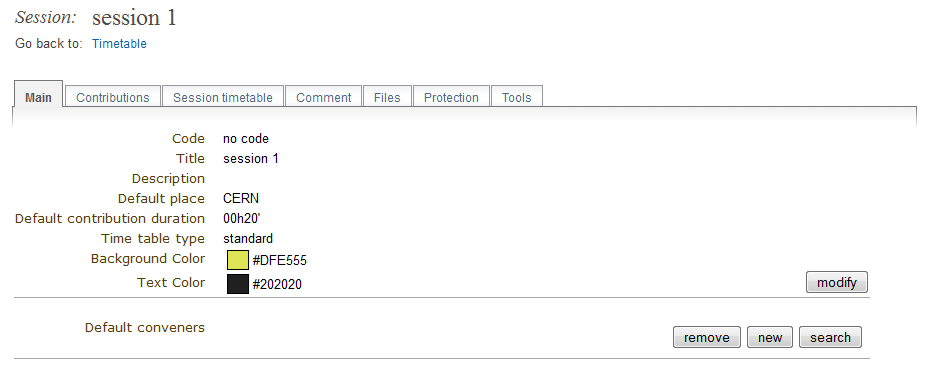Add a new default convener

coord(770,337)
